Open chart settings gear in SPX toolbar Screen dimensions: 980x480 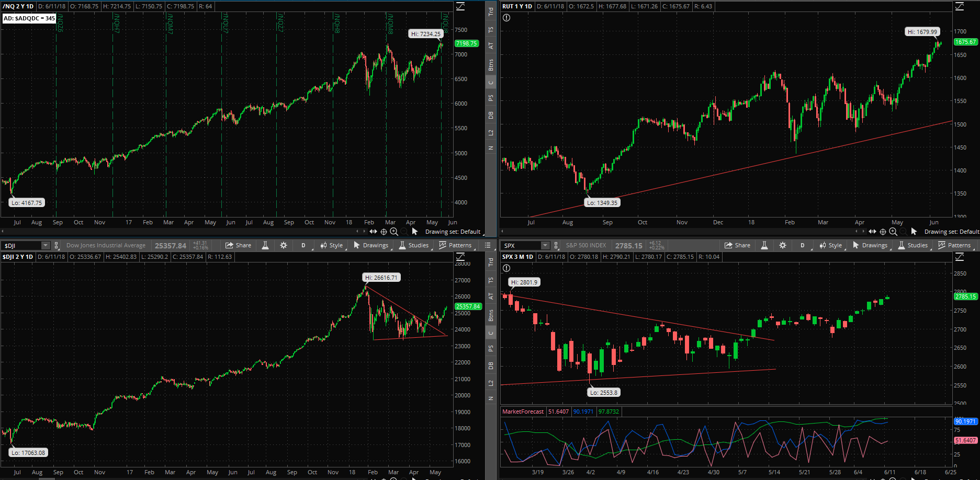click(783, 245)
